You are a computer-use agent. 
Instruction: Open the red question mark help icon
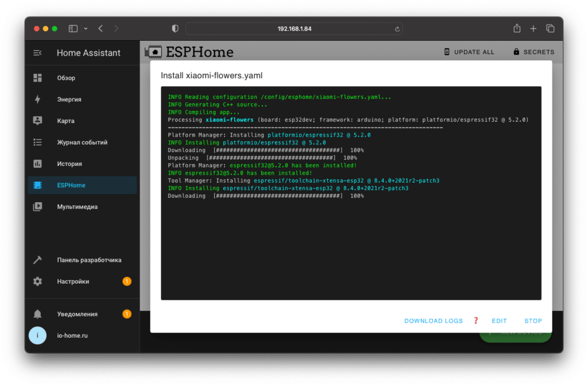[476, 321]
